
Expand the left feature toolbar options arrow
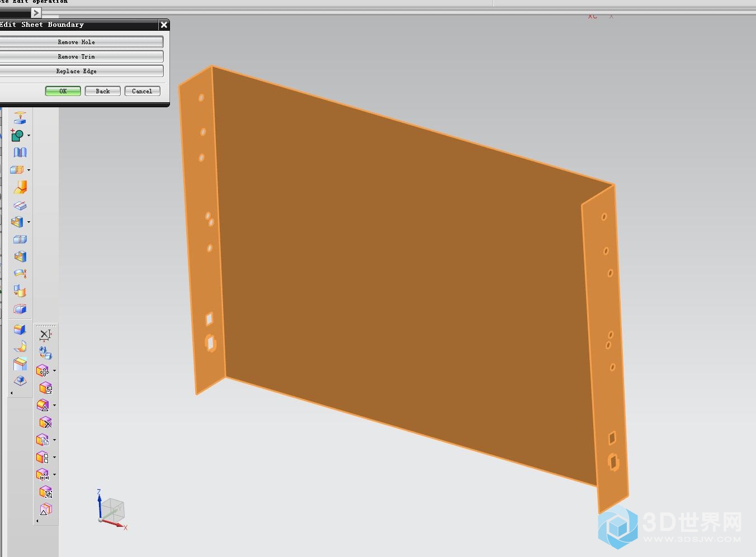[12, 393]
